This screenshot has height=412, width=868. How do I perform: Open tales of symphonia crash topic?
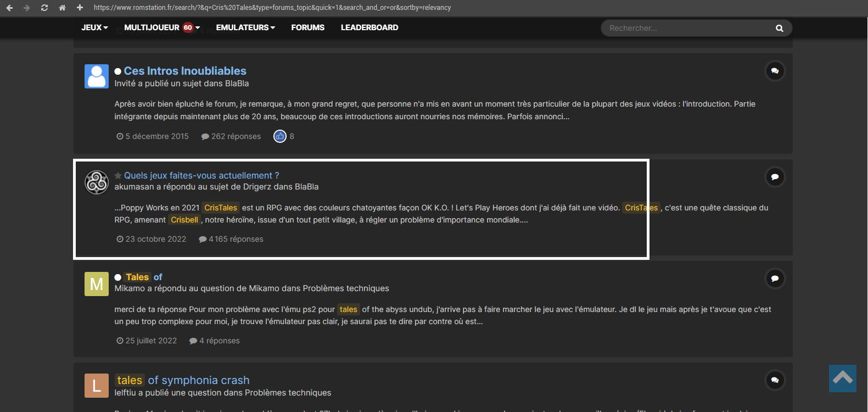click(182, 380)
